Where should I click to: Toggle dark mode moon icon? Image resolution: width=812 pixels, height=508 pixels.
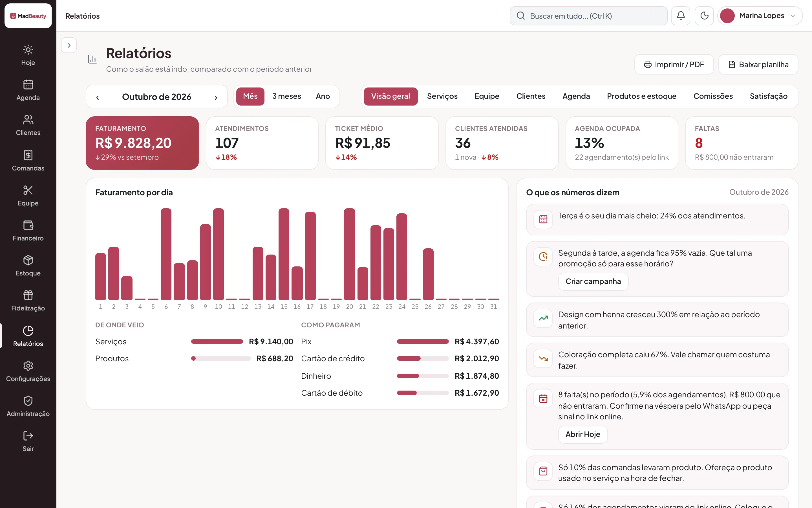tap(704, 16)
